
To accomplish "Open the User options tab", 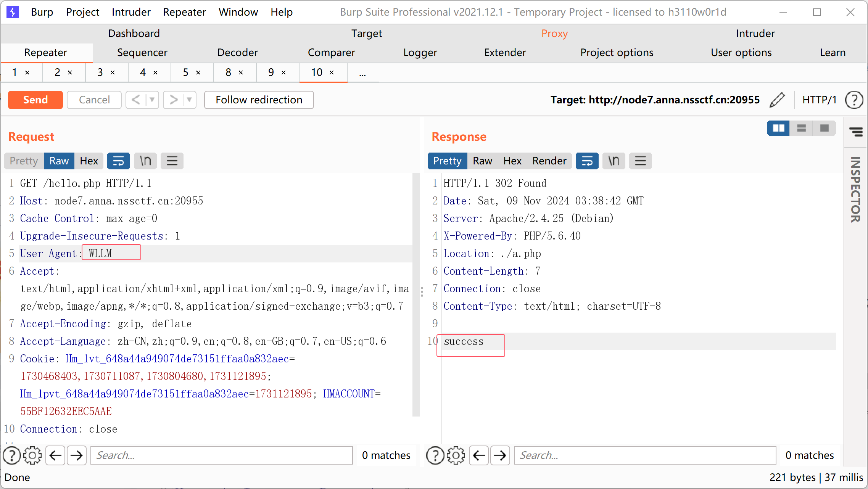I will click(x=741, y=53).
